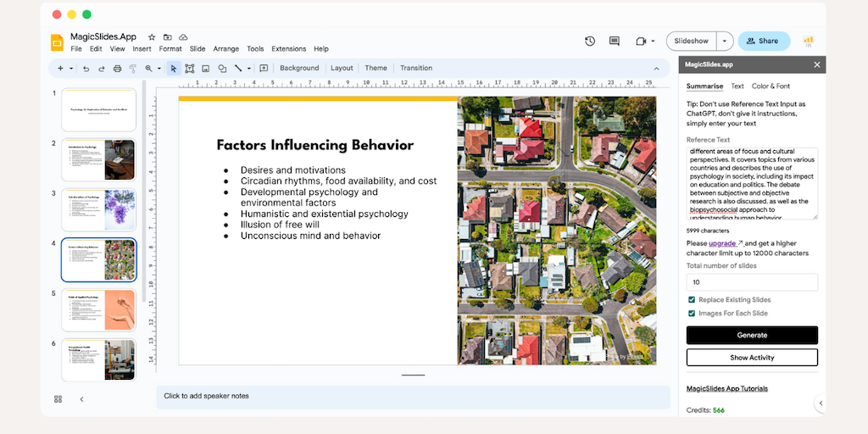
Task: Select the text box tool
Action: tap(190, 69)
